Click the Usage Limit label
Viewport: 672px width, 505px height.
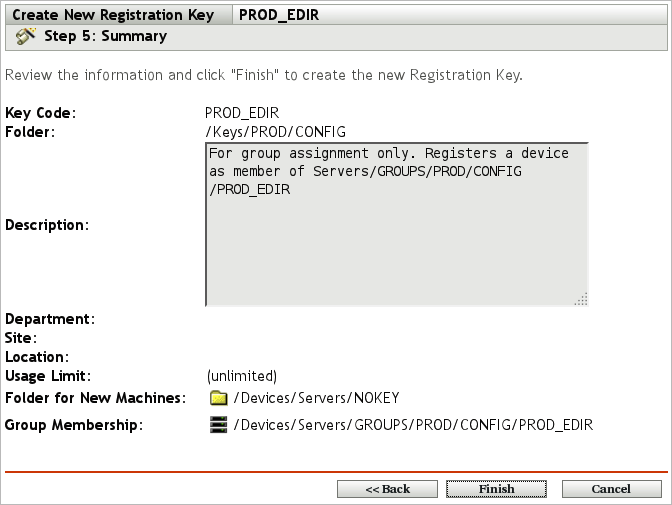48,376
